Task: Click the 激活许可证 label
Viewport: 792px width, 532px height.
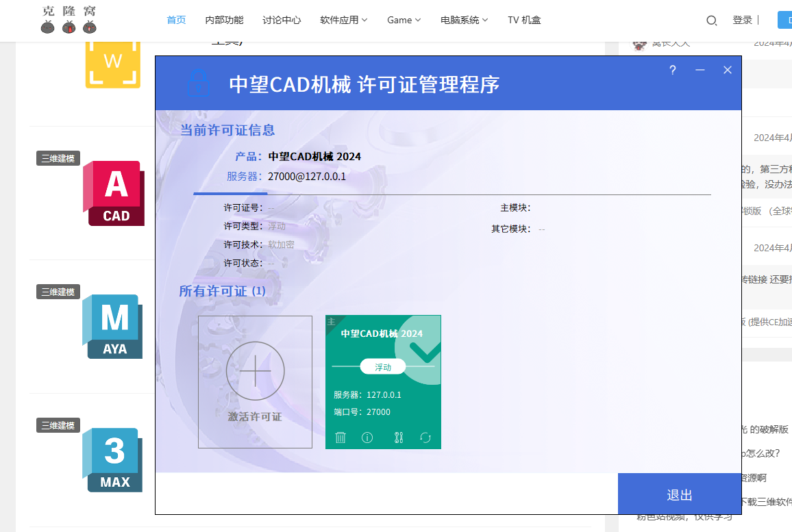Action: (255, 417)
